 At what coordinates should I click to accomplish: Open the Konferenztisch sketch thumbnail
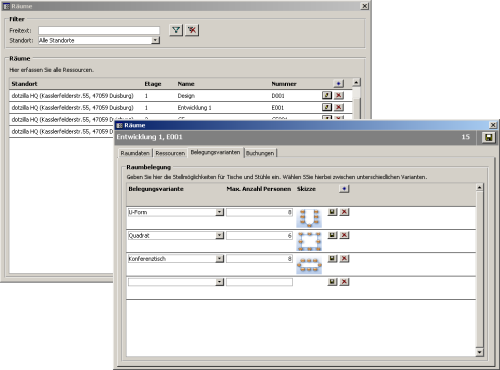pos(309,265)
